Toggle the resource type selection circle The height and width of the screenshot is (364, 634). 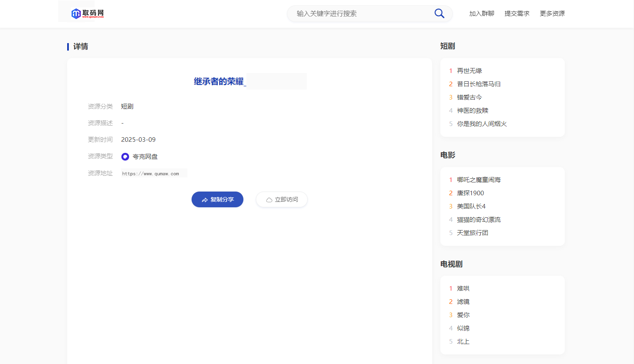pos(125,156)
